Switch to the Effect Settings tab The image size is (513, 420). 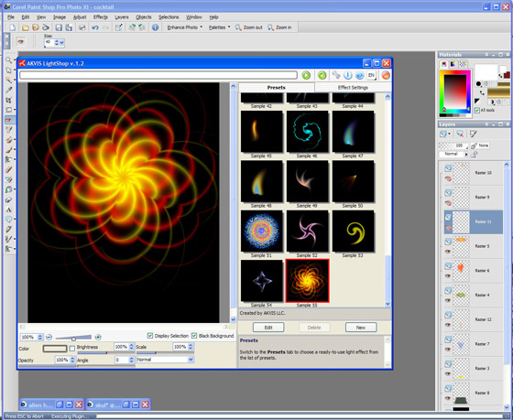coord(353,88)
